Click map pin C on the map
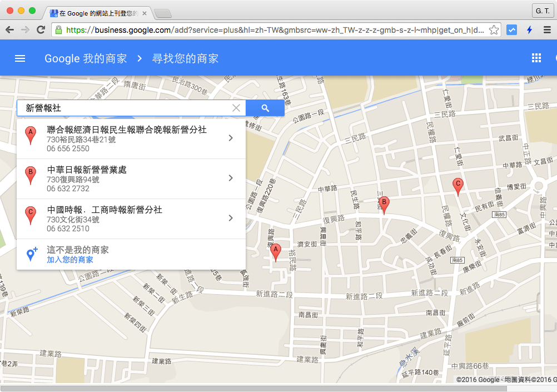This screenshot has height=392, width=557. [458, 186]
